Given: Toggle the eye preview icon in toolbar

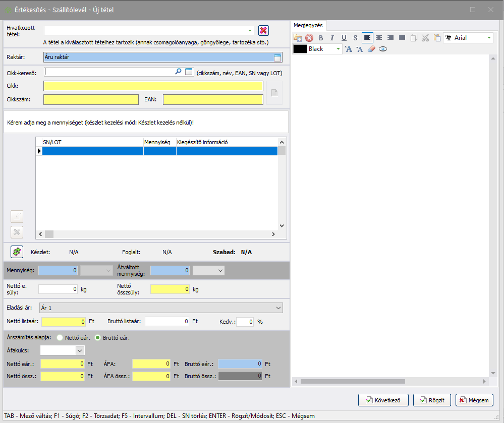Looking at the screenshot, I should [383, 49].
